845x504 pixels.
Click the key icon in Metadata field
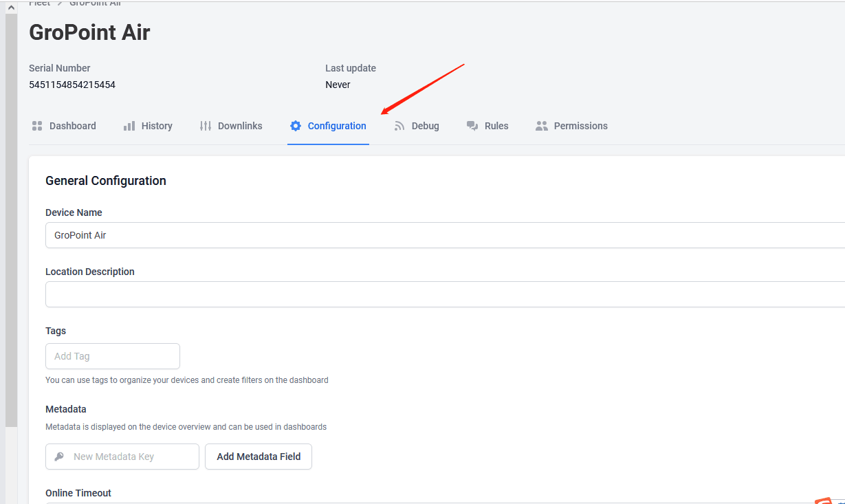(x=59, y=457)
